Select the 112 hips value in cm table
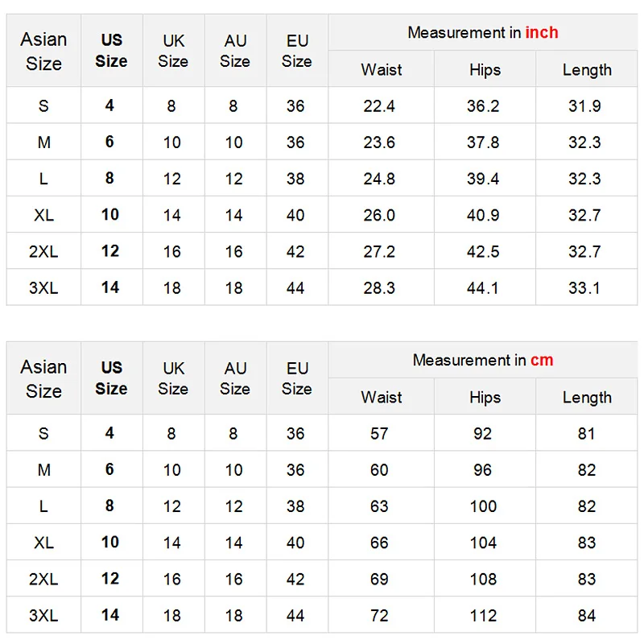 [483, 616]
